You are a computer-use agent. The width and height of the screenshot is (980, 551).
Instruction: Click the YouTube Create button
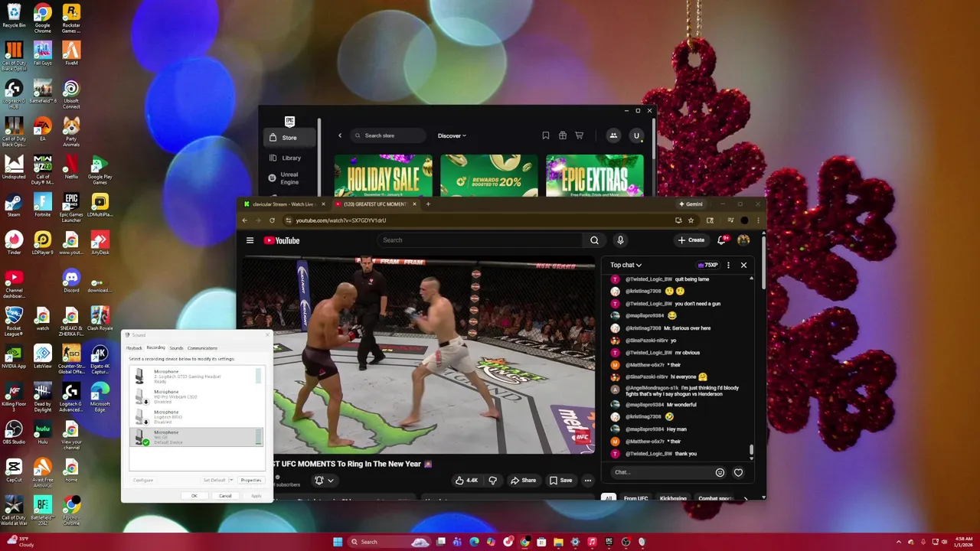click(691, 240)
